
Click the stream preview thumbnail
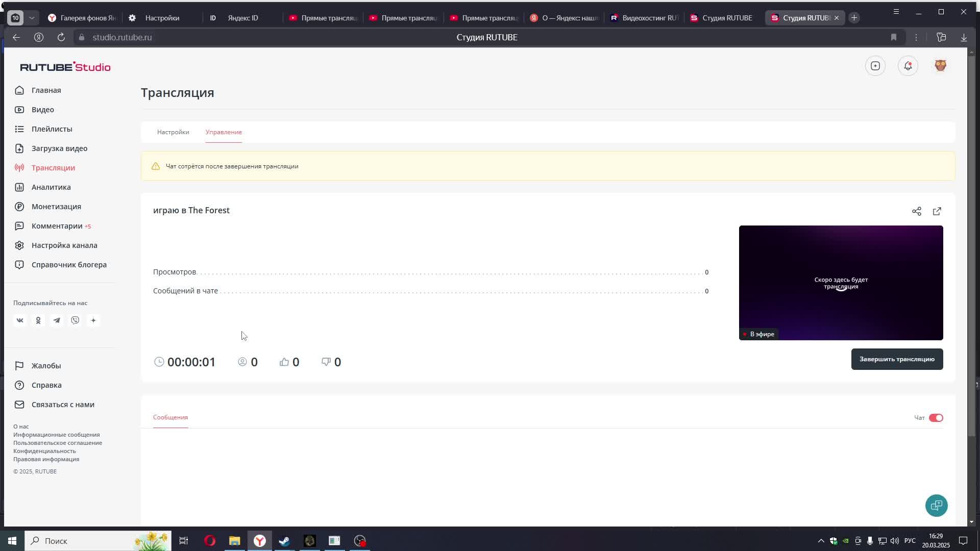pos(841,283)
